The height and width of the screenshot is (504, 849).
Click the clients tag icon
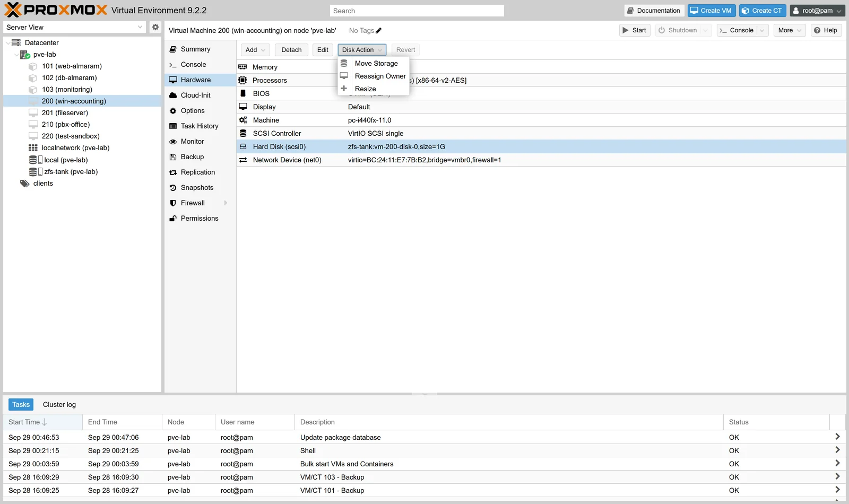click(24, 184)
